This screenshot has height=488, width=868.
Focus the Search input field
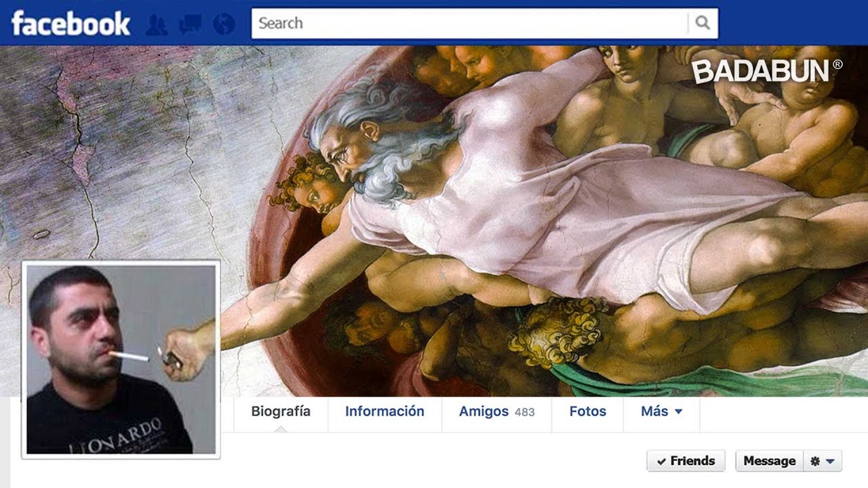(470, 23)
